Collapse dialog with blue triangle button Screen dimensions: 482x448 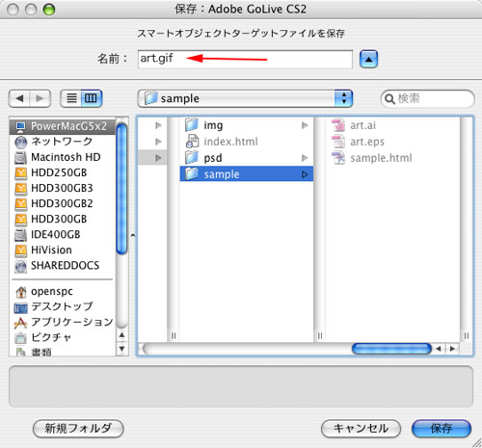click(368, 59)
